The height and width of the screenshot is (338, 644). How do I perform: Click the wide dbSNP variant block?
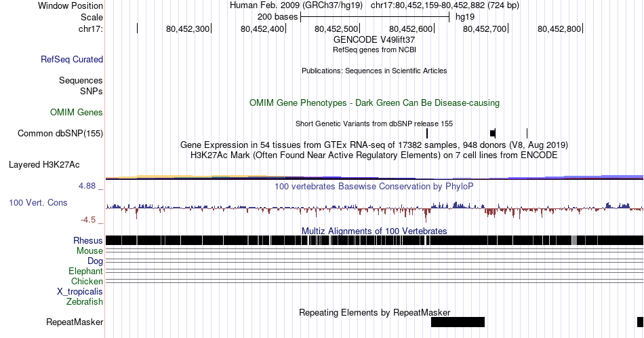(x=493, y=133)
